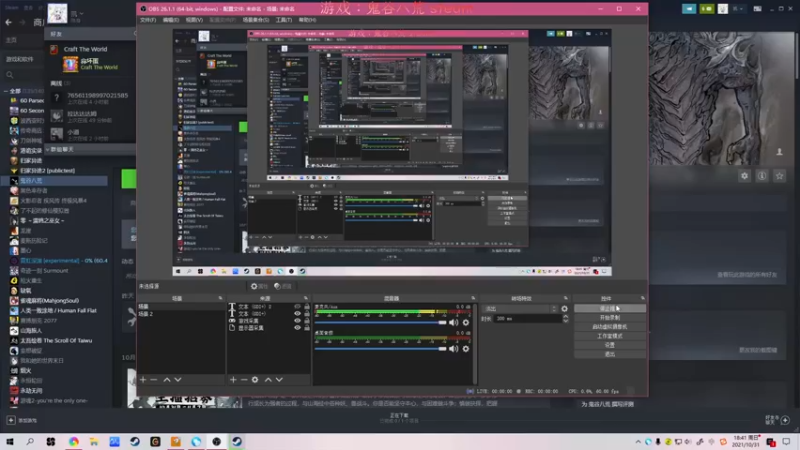800x450 pixels.
Task: Open source properties gear in Sources toolbar
Action: click(x=255, y=380)
